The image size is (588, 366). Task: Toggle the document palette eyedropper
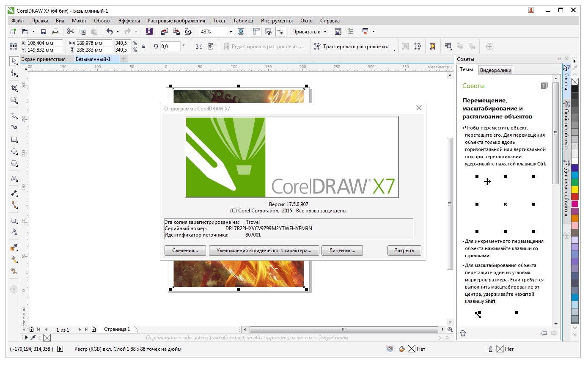click(x=33, y=338)
